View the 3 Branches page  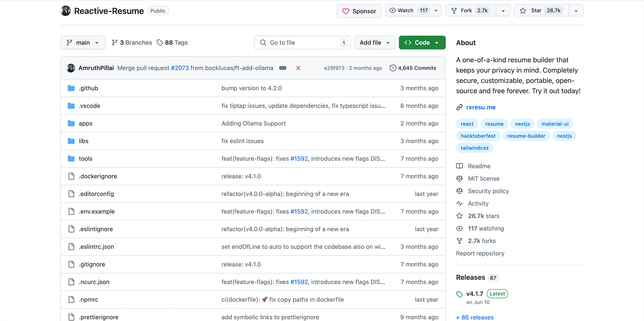(x=132, y=43)
